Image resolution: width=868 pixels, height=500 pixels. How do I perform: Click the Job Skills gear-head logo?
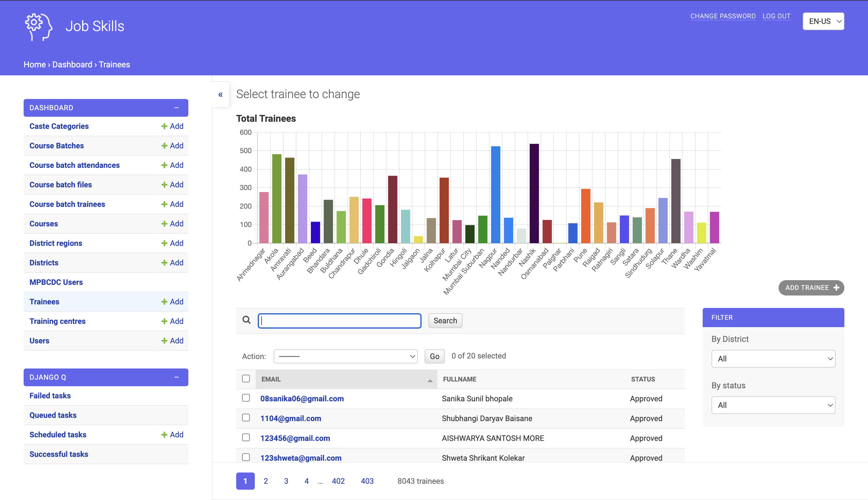point(38,27)
